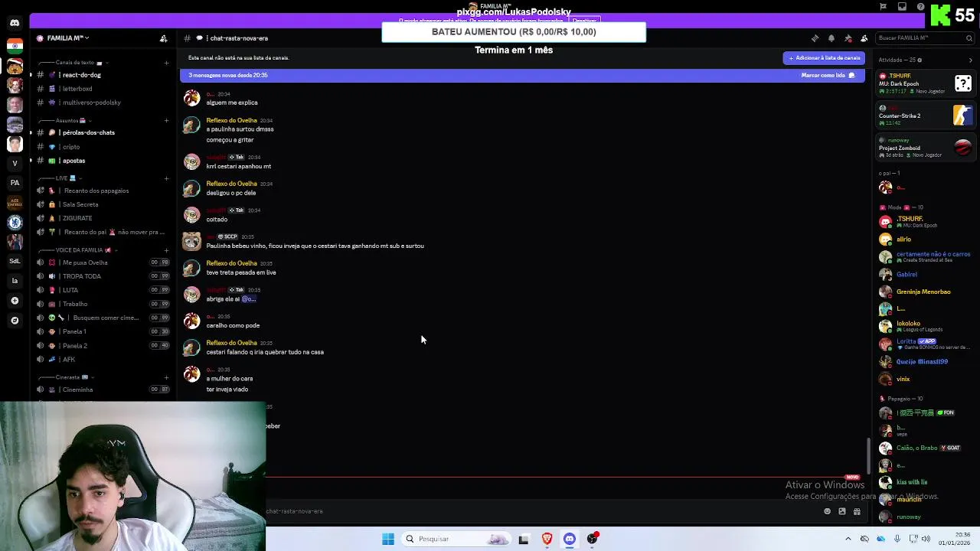Join 'Recanto dos papagaios' voice channel
This screenshot has width=980, height=551.
click(103, 191)
